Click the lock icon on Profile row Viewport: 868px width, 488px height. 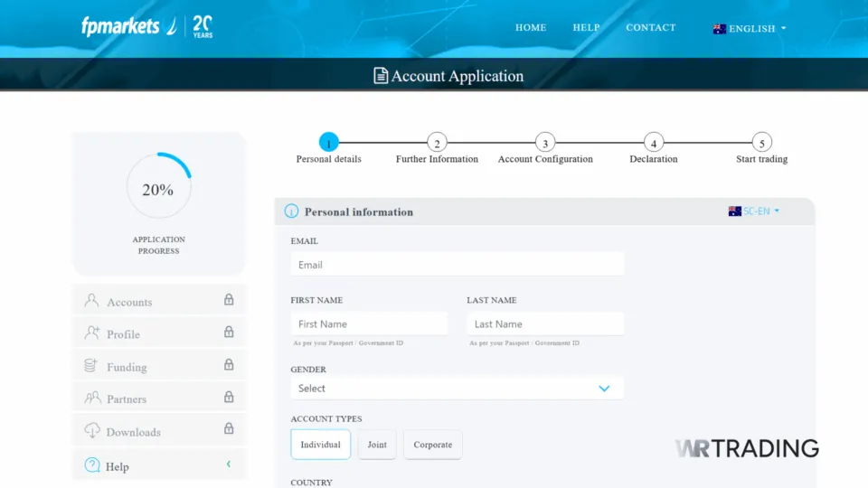pyautogui.click(x=229, y=332)
